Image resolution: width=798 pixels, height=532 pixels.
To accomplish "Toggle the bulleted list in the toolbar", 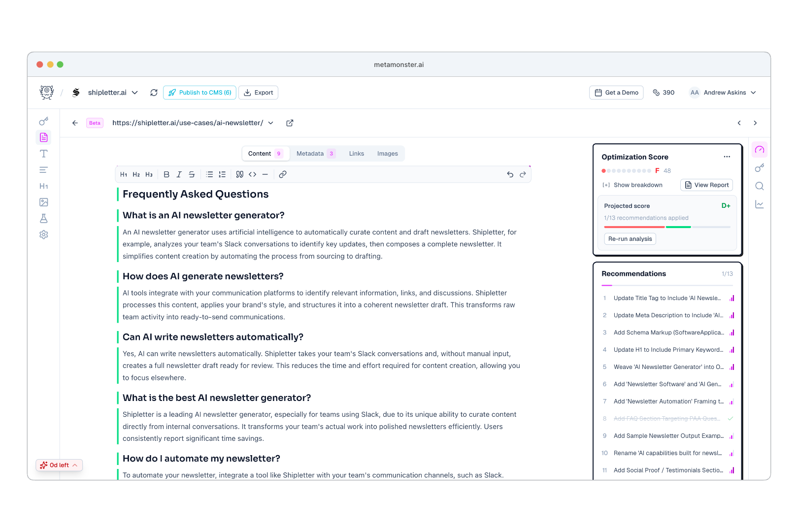I will tap(209, 174).
